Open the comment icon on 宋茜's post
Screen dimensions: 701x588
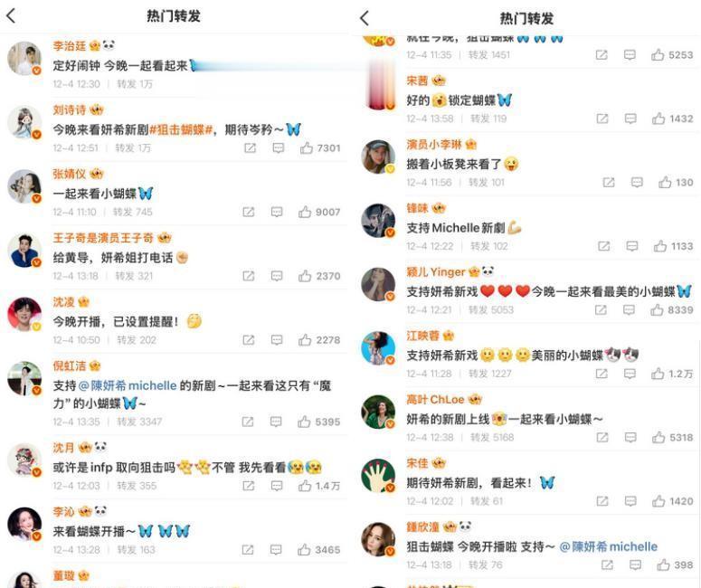tap(630, 119)
